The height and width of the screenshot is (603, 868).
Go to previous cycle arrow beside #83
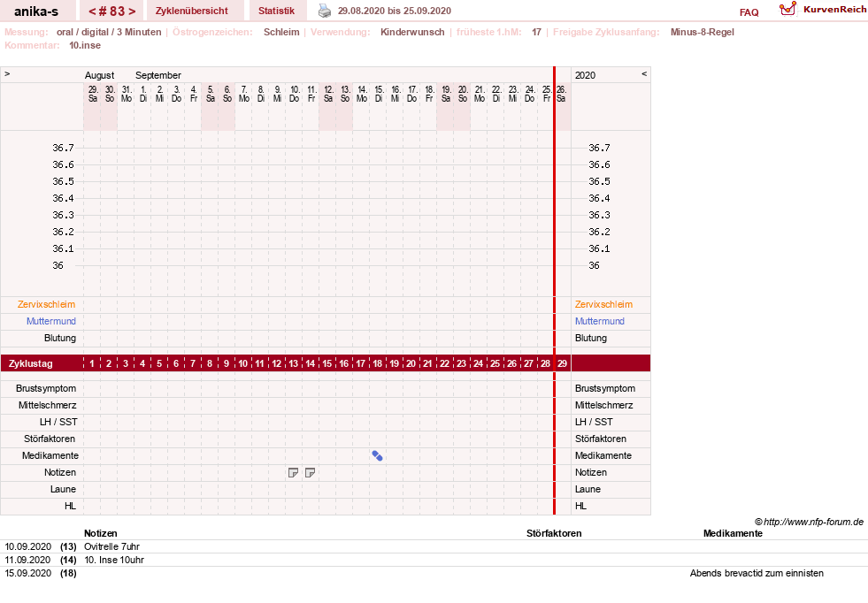coord(92,11)
